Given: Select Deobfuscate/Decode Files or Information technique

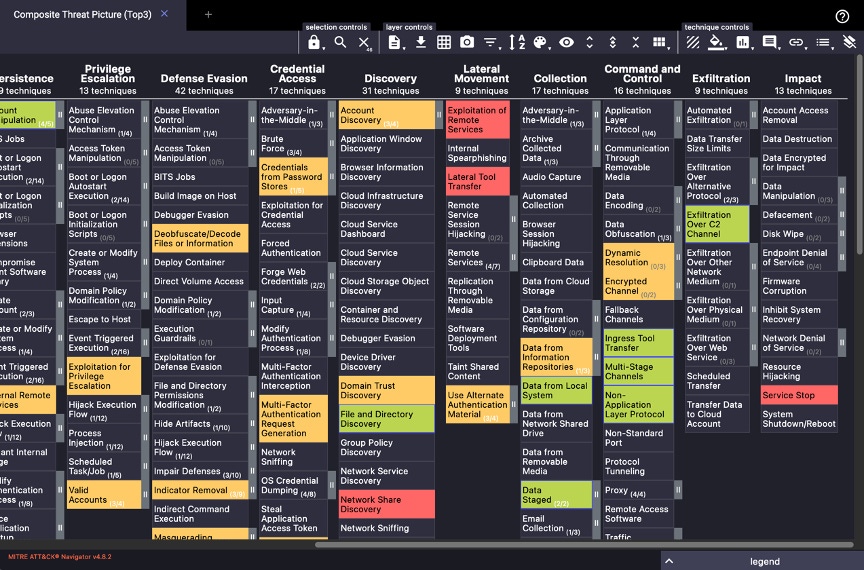Looking at the screenshot, I should (x=199, y=238).
